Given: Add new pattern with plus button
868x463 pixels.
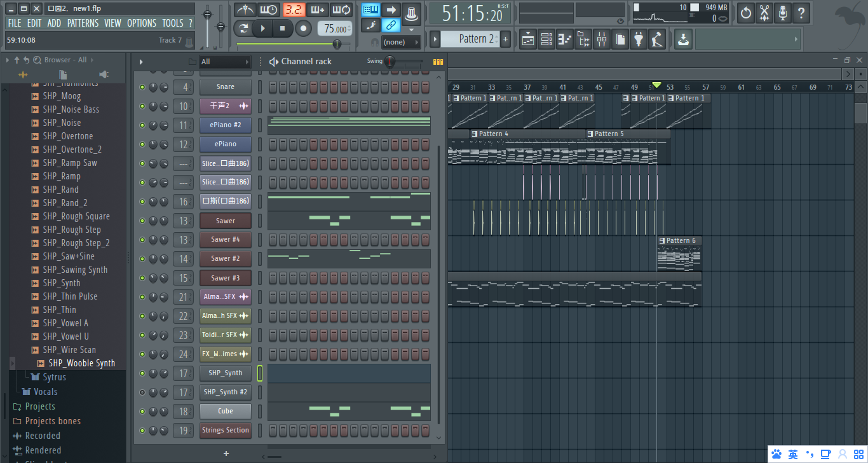Looking at the screenshot, I should pos(506,39).
